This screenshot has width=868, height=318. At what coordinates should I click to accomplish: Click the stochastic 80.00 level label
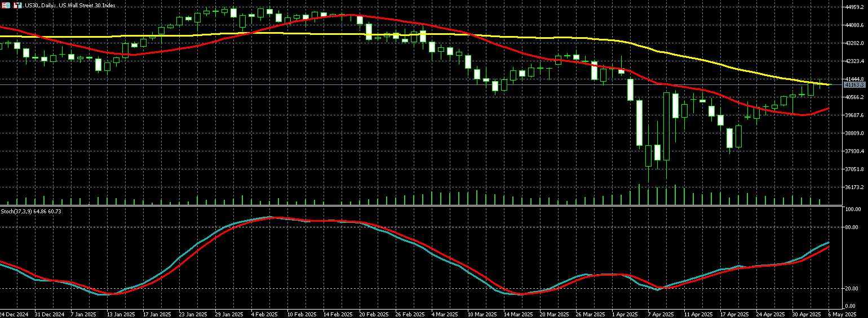point(852,227)
